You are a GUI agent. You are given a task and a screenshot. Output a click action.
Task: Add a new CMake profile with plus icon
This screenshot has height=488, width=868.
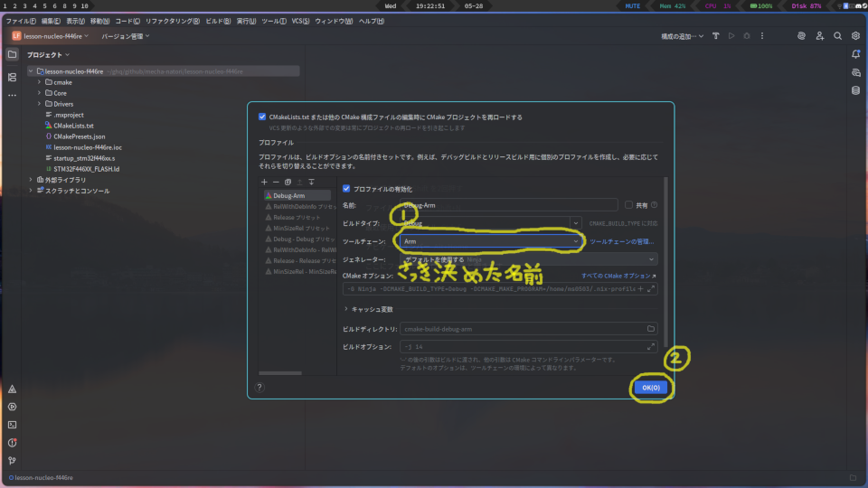pyautogui.click(x=264, y=182)
